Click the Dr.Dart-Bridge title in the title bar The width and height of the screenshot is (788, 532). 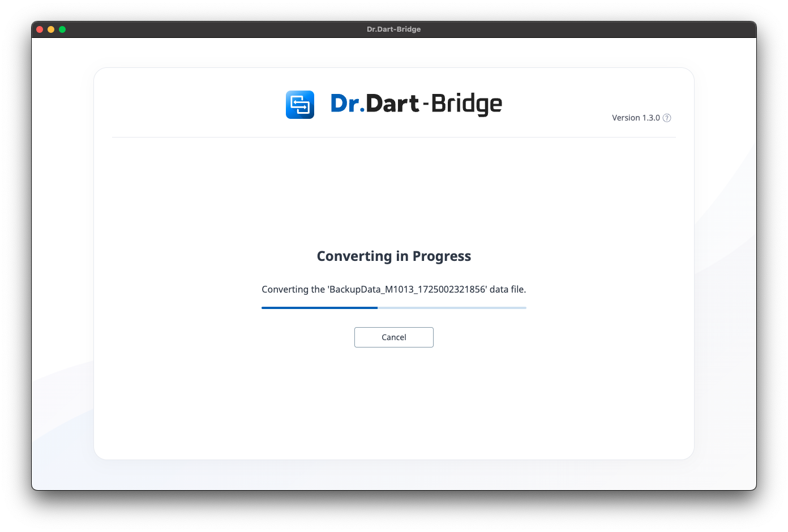pos(393,29)
